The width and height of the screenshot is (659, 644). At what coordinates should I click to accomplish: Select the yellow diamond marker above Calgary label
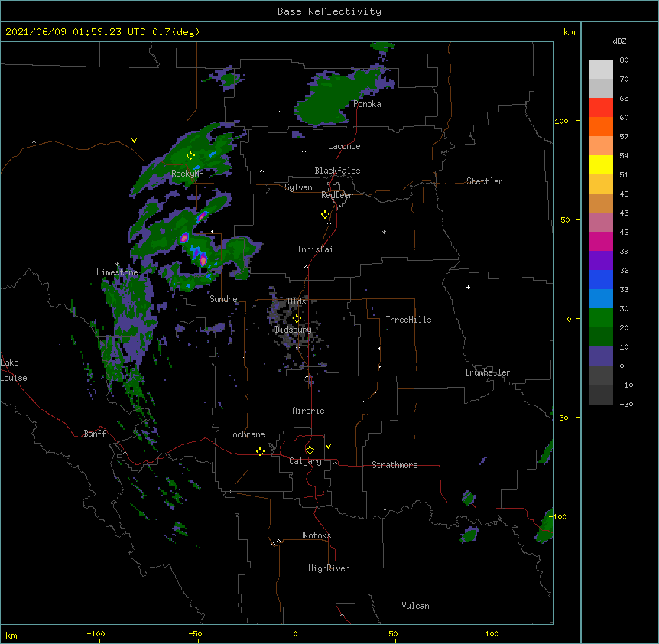tap(310, 450)
